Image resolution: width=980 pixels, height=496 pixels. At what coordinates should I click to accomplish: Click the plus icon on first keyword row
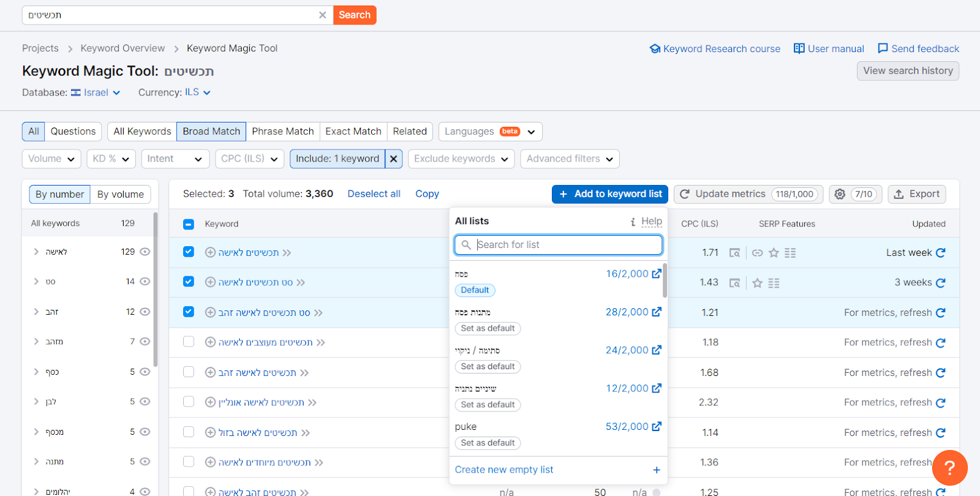tap(210, 252)
